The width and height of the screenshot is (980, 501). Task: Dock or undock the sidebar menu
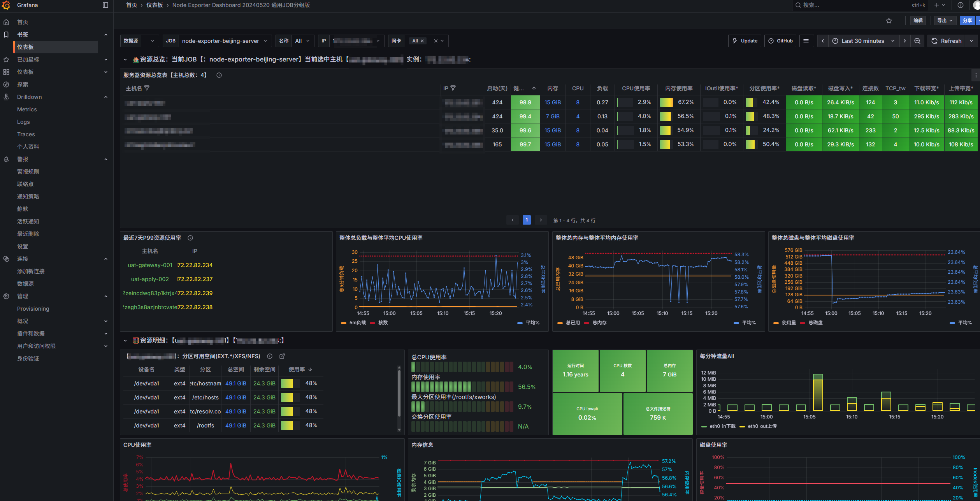(x=105, y=5)
